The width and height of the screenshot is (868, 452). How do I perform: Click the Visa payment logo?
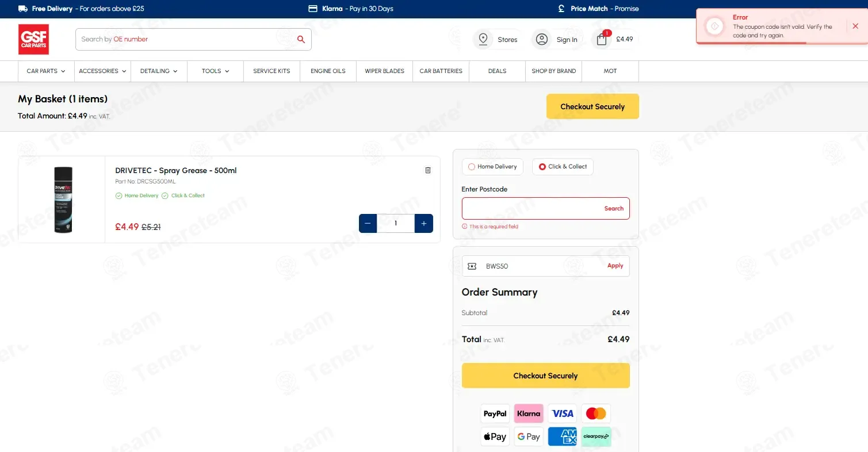(x=563, y=413)
